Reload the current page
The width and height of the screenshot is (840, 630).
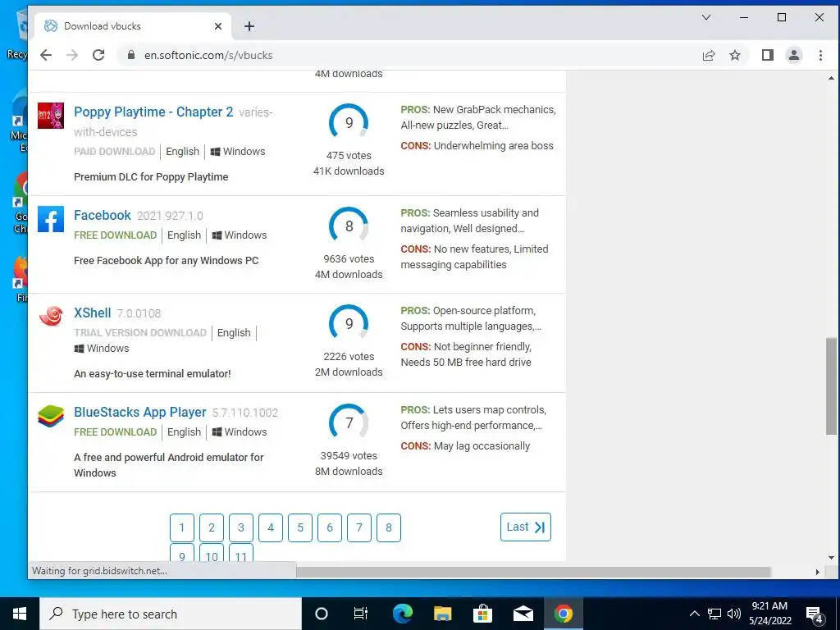(x=98, y=55)
